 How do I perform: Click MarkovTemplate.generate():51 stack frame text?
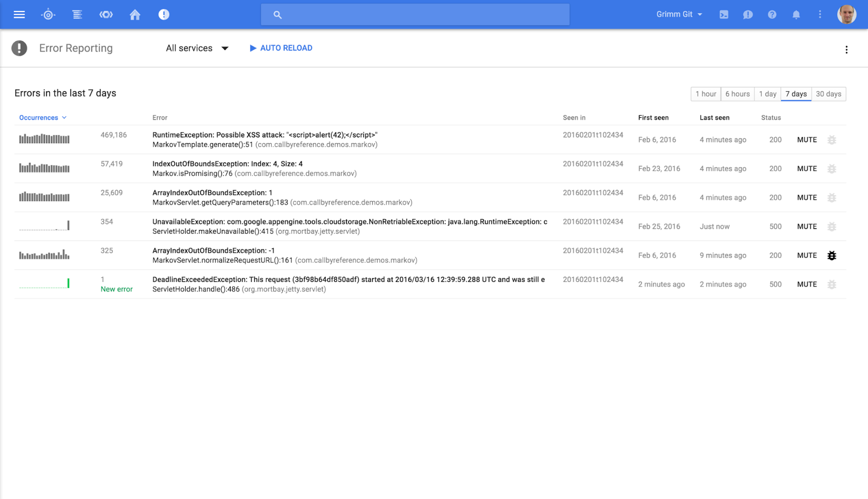pos(203,145)
